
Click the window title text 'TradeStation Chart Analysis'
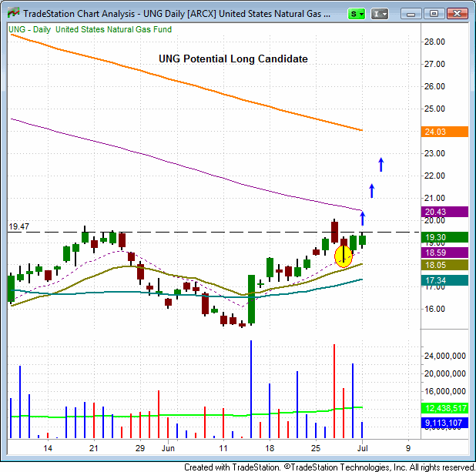pos(79,14)
